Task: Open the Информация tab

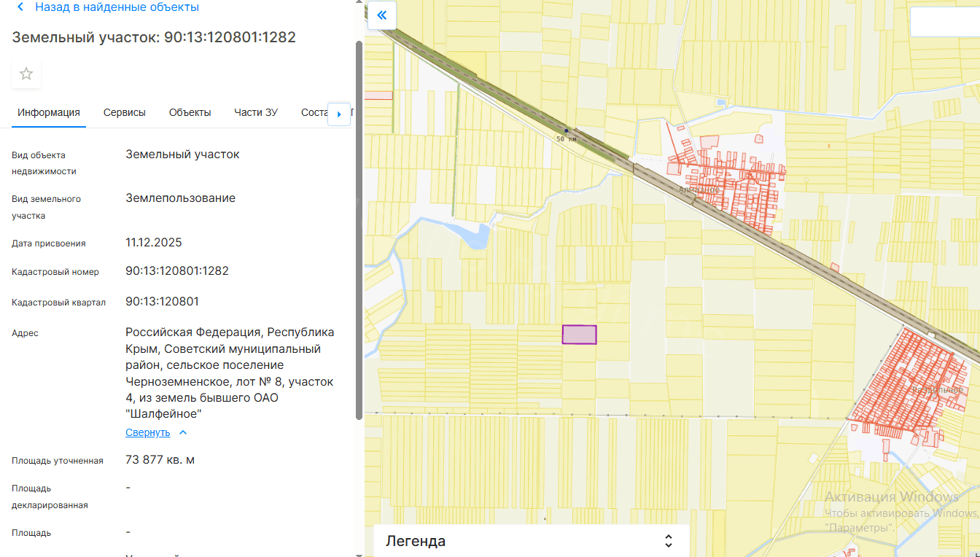Action: (x=49, y=112)
